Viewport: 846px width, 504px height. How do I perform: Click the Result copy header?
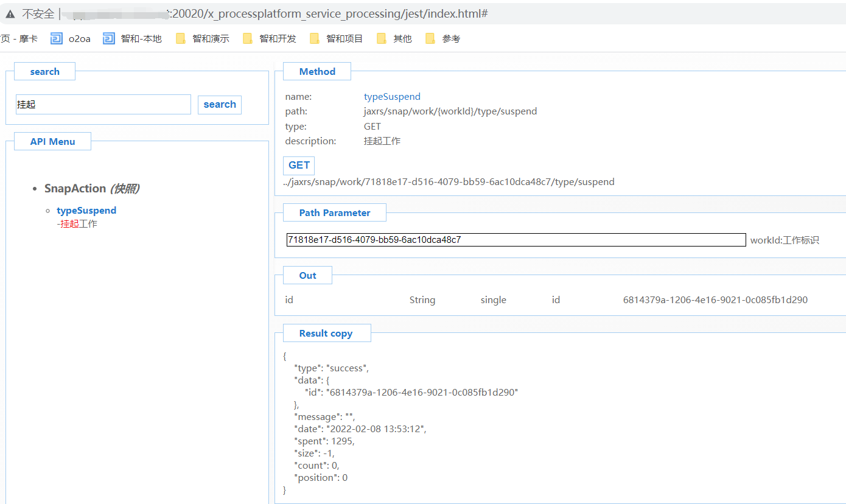point(326,334)
